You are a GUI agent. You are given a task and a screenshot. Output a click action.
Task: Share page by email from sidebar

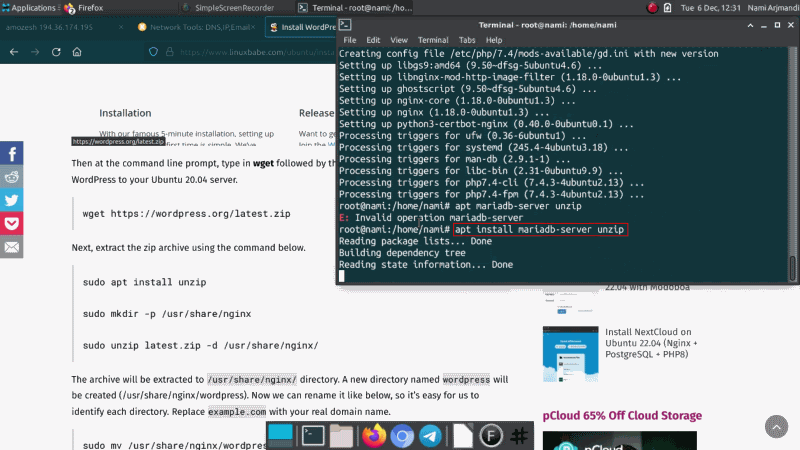tap(12, 247)
